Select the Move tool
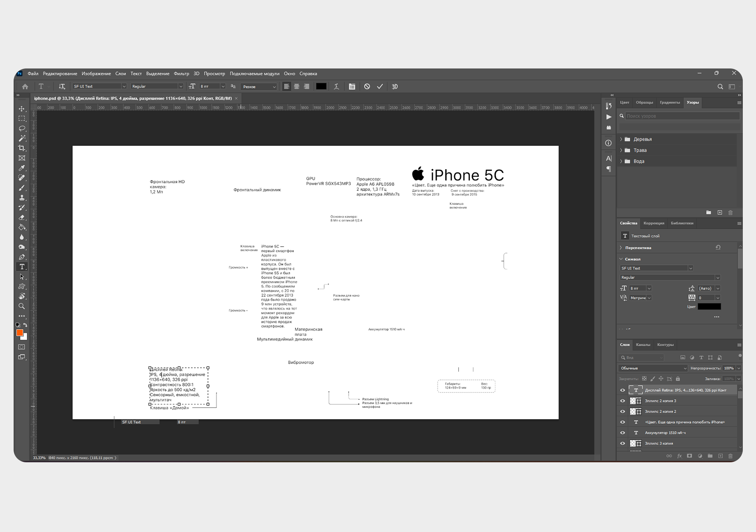 pyautogui.click(x=22, y=109)
